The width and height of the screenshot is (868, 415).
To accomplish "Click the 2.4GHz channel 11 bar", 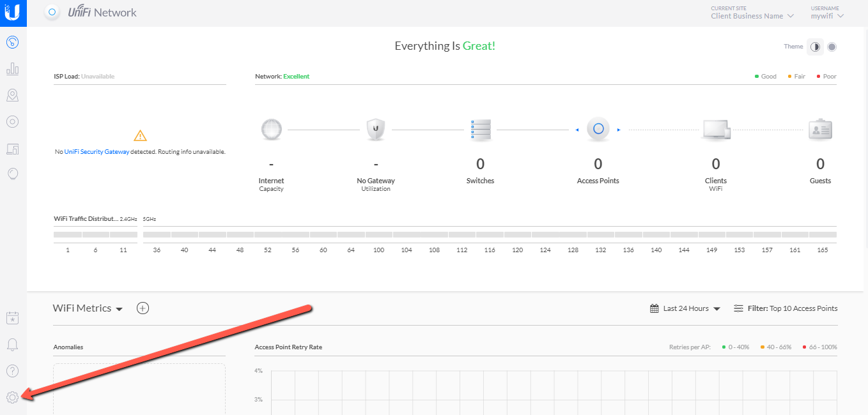I will point(123,235).
